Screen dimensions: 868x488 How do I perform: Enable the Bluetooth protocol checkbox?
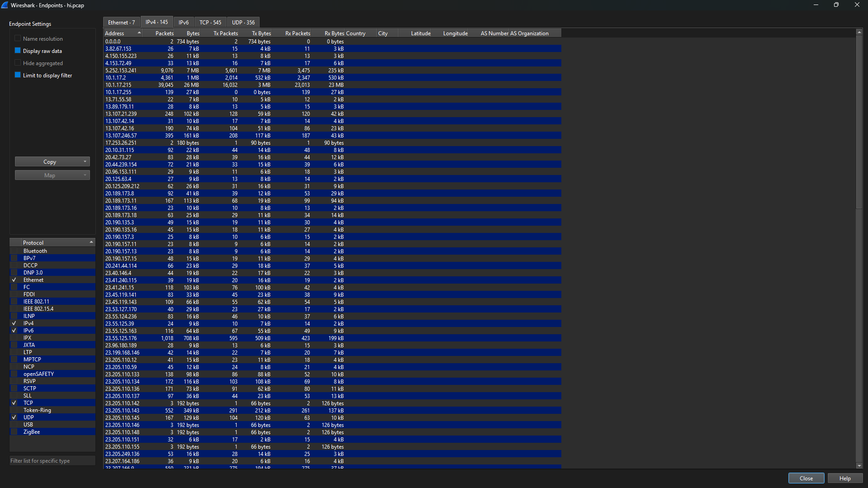click(14, 251)
